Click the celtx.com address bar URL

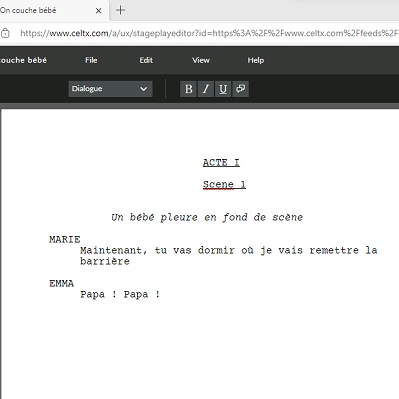(209, 33)
